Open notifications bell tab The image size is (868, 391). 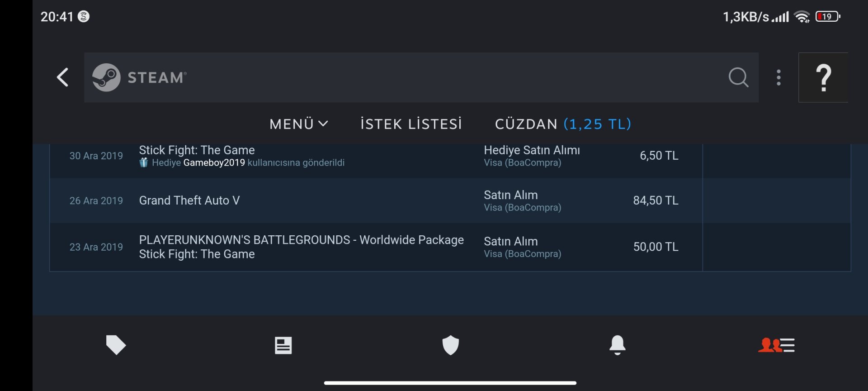click(x=618, y=345)
